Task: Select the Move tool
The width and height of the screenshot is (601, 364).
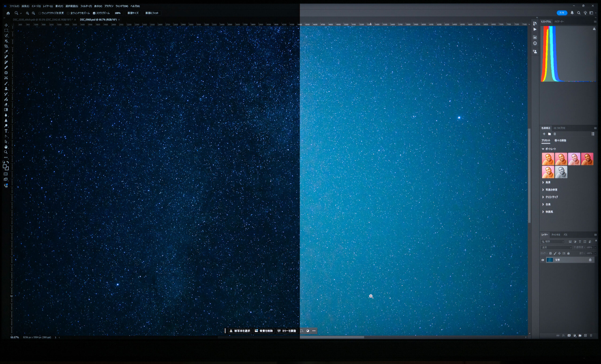Action: tap(6, 25)
